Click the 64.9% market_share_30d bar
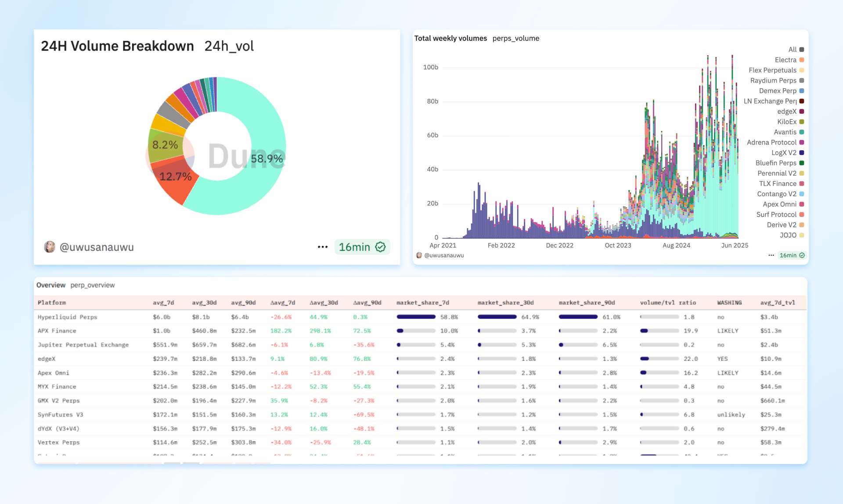Screen dimensions: 843x504 (x=497, y=317)
